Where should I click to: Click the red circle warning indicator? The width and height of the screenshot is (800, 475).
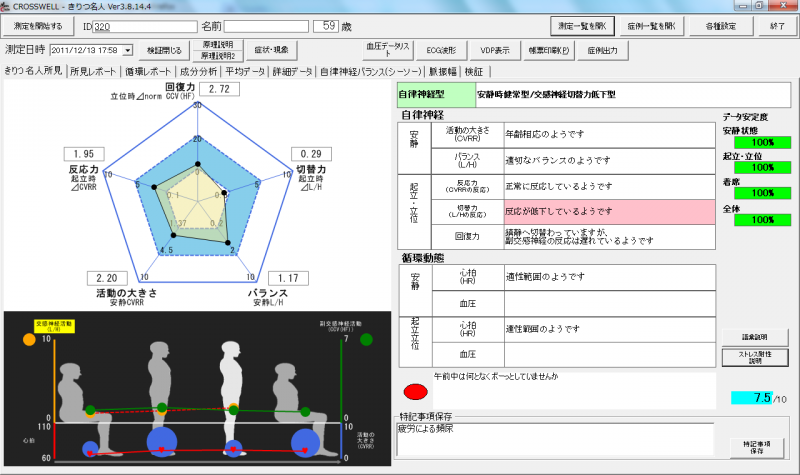(x=416, y=390)
